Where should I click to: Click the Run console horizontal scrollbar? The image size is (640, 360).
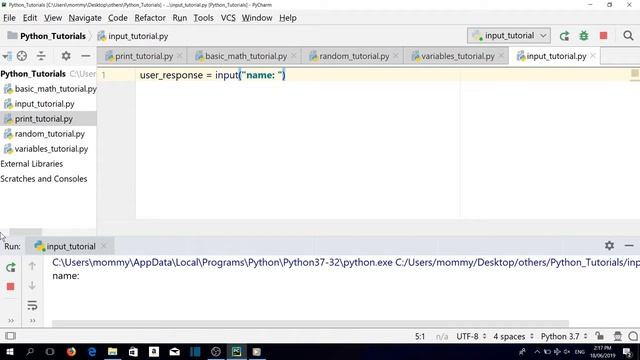click(x=310, y=323)
